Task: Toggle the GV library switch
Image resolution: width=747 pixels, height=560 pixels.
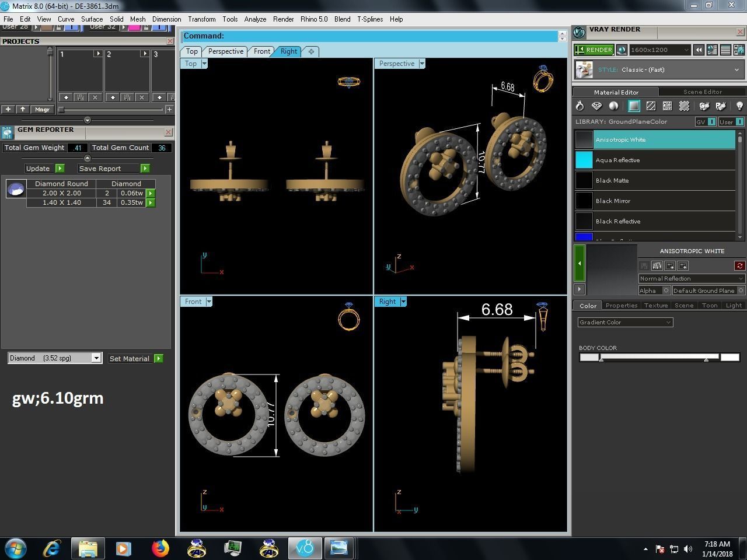Action: pos(706,122)
